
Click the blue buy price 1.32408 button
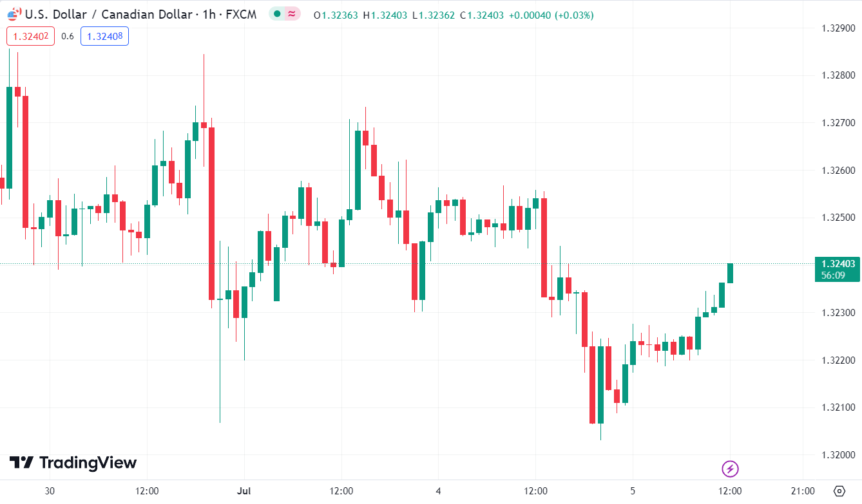click(104, 37)
